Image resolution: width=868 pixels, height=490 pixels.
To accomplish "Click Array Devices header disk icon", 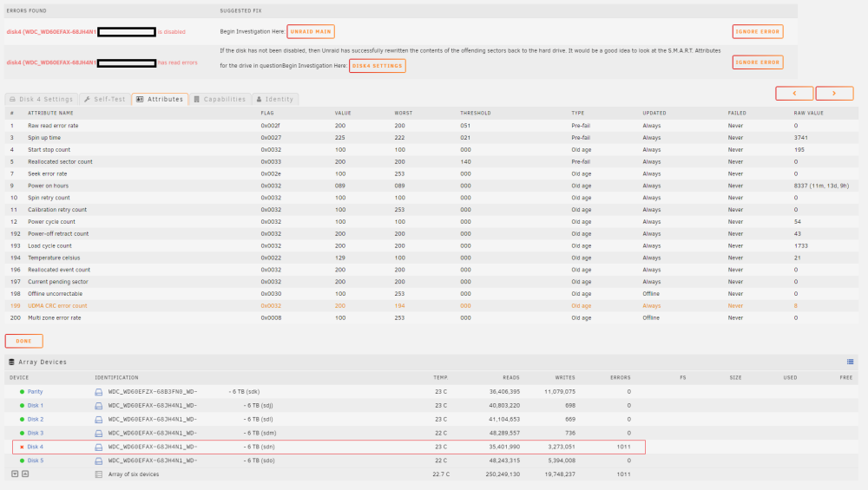I will click(11, 362).
